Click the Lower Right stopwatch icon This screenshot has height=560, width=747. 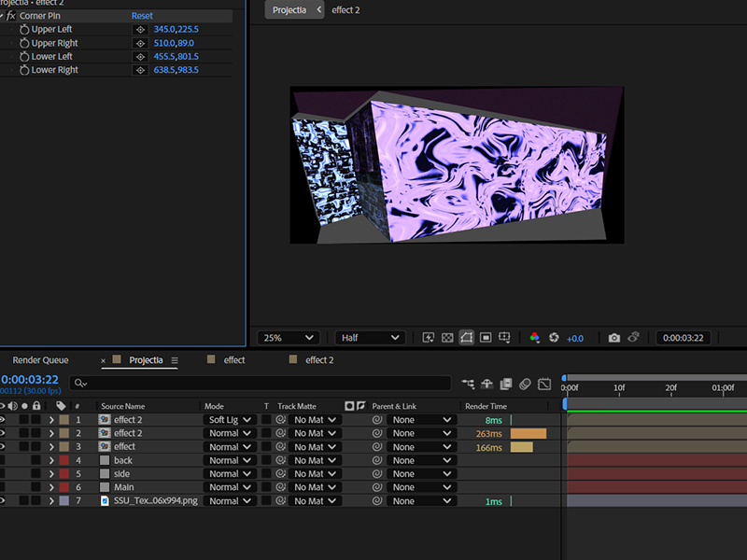pyautogui.click(x=23, y=70)
